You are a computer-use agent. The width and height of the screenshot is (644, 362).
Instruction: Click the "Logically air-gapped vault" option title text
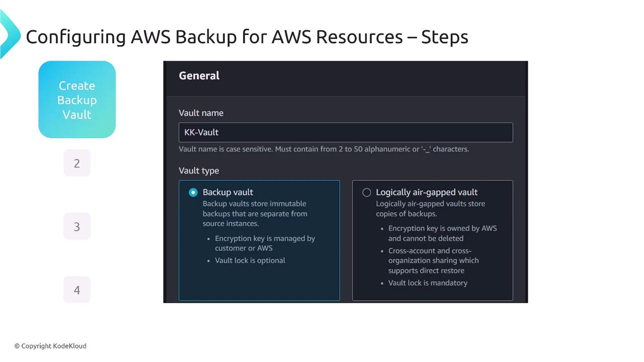[427, 192]
